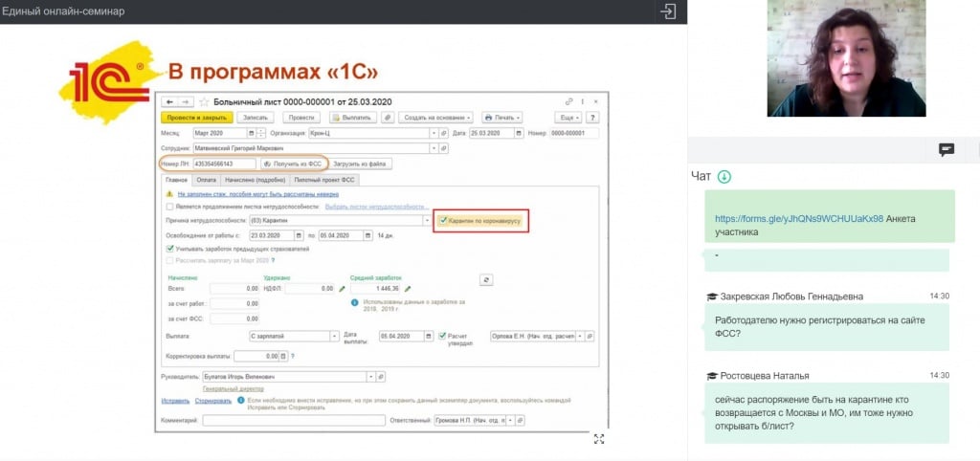980x461 pixels.
Task: Click the webinar exit icon in top bar
Action: [x=668, y=11]
